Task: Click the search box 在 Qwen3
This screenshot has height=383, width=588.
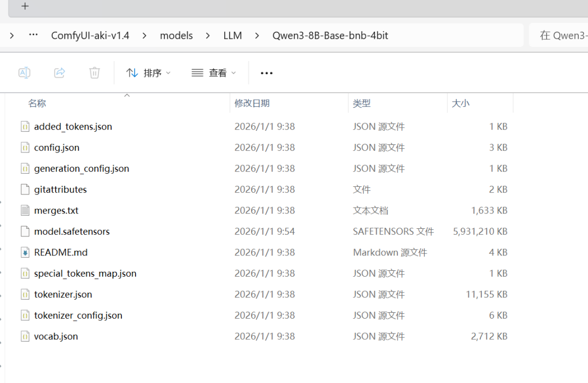Action: 559,35
